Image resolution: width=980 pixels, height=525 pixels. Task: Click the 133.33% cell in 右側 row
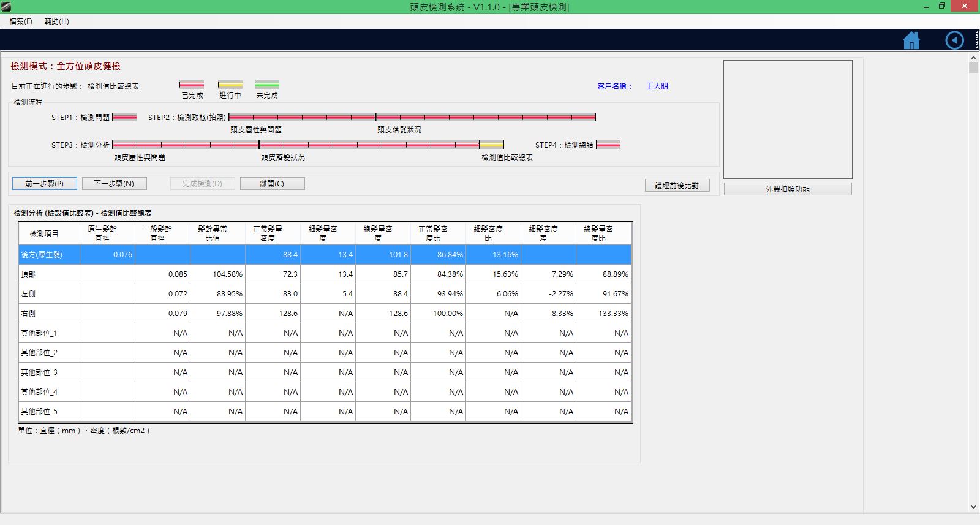[x=603, y=314]
